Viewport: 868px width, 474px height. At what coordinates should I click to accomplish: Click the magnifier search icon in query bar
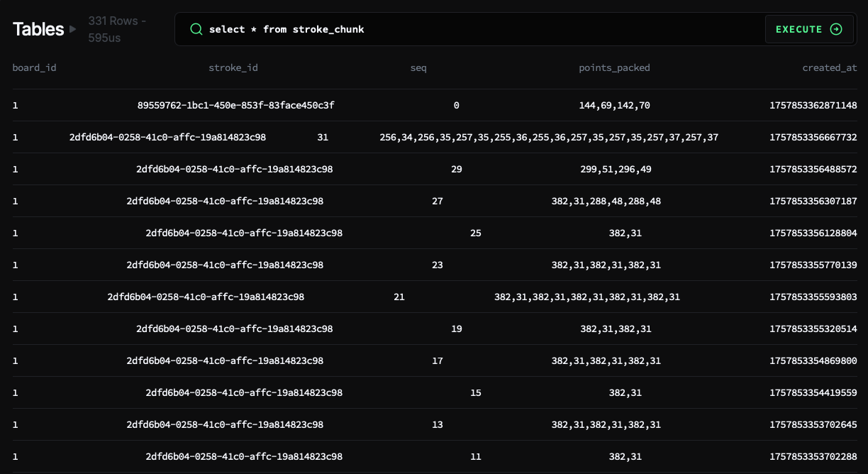[x=196, y=29]
